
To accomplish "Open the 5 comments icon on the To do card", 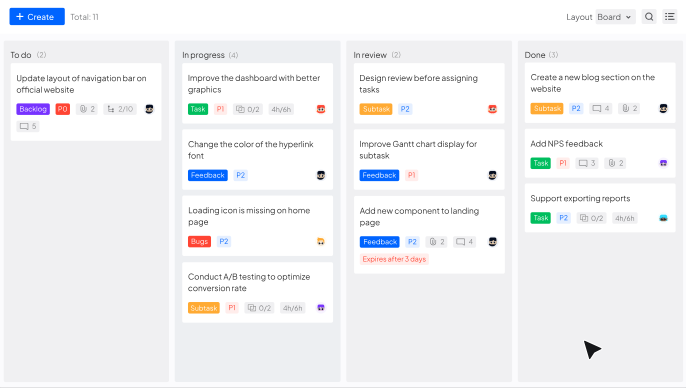I will pyautogui.click(x=28, y=126).
